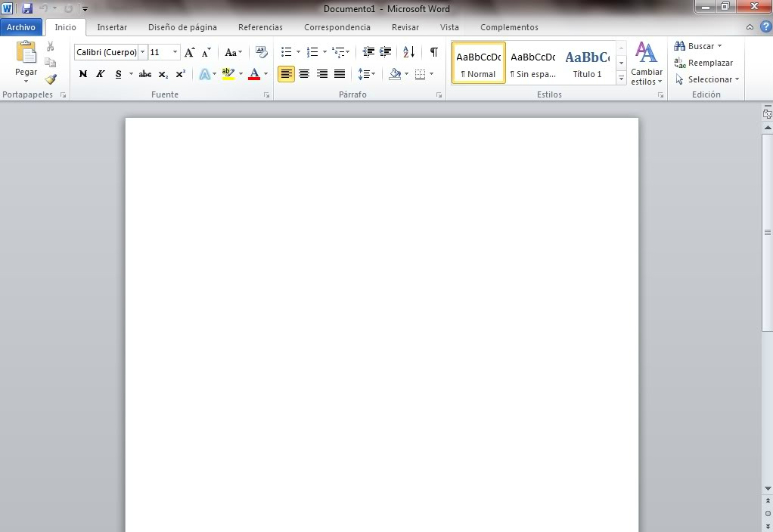Switch to the Insertar tab

[x=112, y=28]
